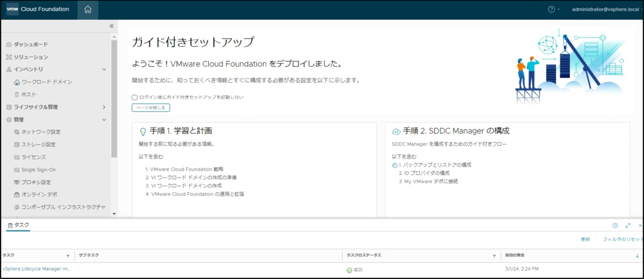Screen dimensions: 644x279
Task: Switch to the タスク tab
Action: coord(18,225)
